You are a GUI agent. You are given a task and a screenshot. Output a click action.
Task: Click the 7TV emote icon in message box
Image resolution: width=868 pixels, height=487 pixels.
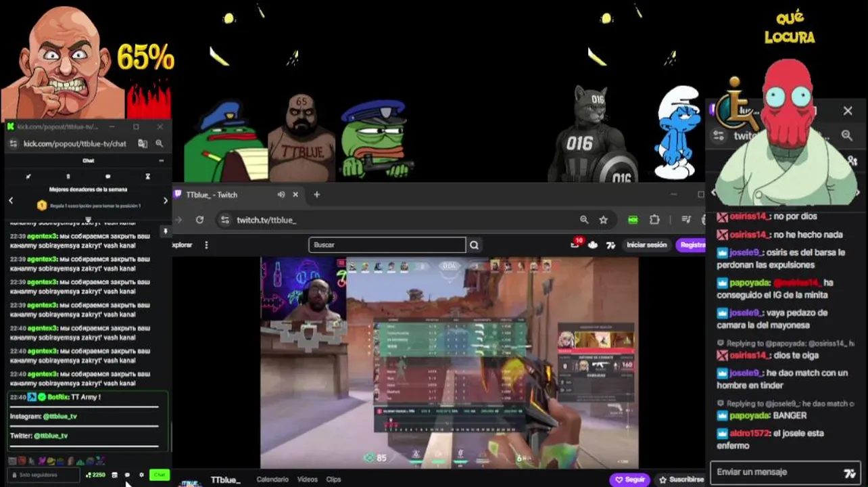tap(850, 473)
